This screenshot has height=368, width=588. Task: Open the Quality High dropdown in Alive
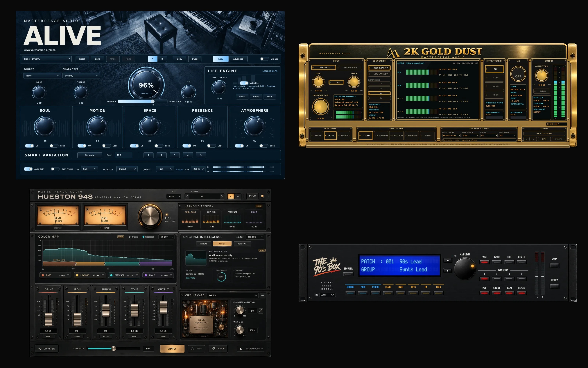click(x=165, y=169)
